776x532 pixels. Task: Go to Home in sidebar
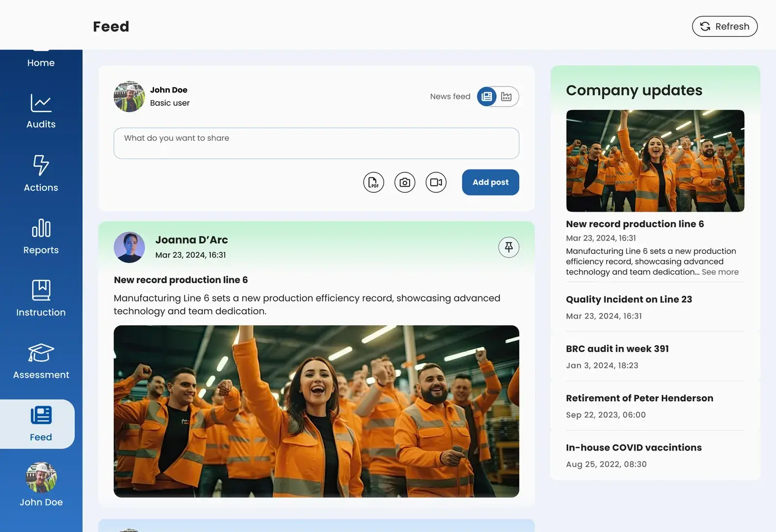tap(41, 62)
